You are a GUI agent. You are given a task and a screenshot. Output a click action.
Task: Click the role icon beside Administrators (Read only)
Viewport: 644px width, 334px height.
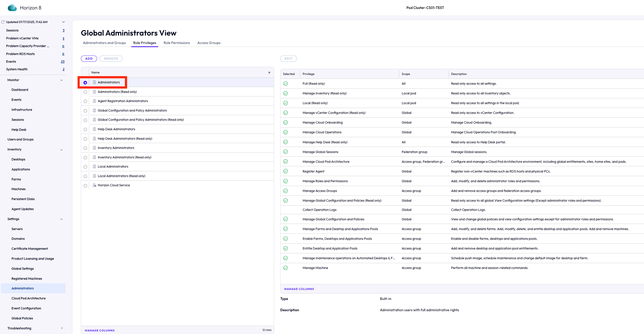[x=94, y=92]
